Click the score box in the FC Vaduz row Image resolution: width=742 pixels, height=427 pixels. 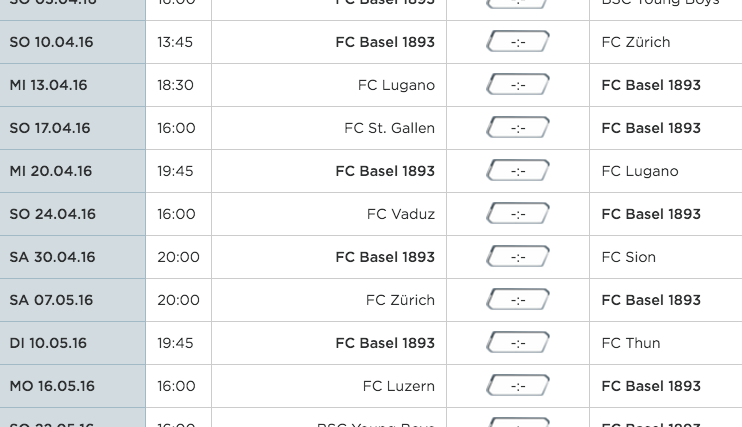pyautogui.click(x=518, y=214)
